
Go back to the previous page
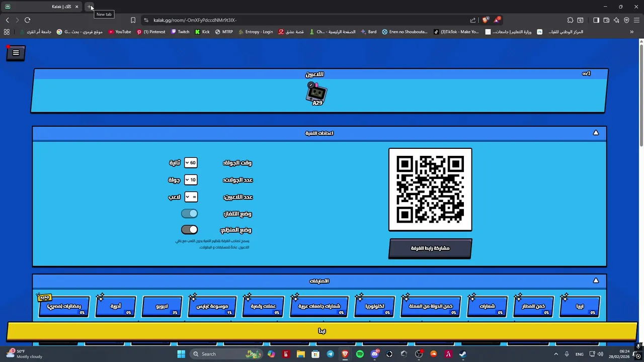[x=7, y=20]
